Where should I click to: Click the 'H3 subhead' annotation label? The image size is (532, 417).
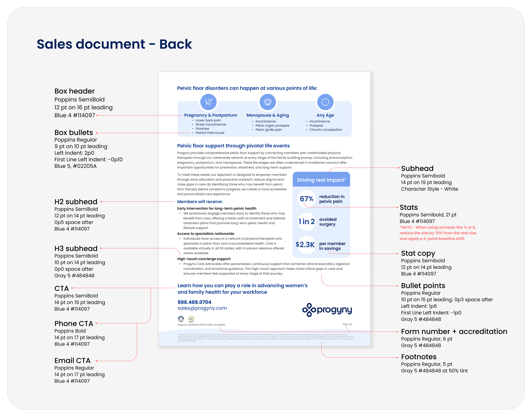(76, 248)
